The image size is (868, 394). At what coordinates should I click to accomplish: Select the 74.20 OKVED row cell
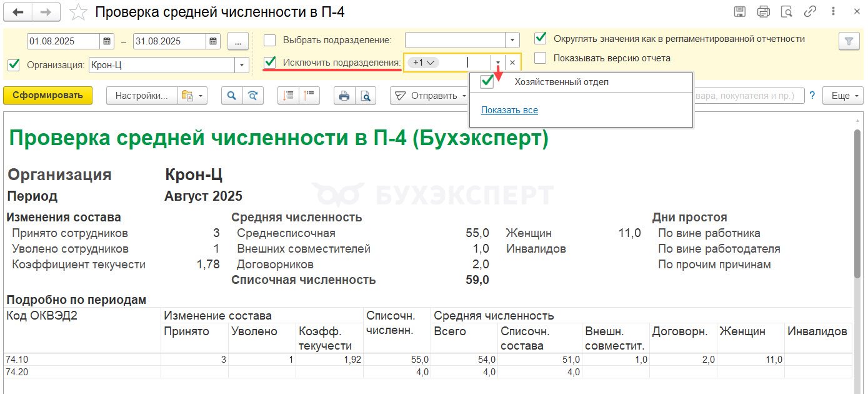click(x=82, y=371)
